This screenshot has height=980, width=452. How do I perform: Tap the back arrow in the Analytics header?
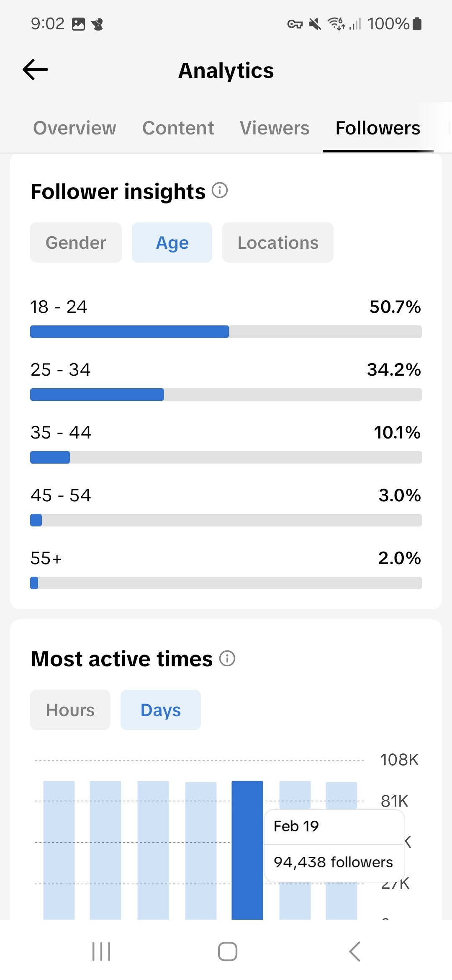click(35, 70)
